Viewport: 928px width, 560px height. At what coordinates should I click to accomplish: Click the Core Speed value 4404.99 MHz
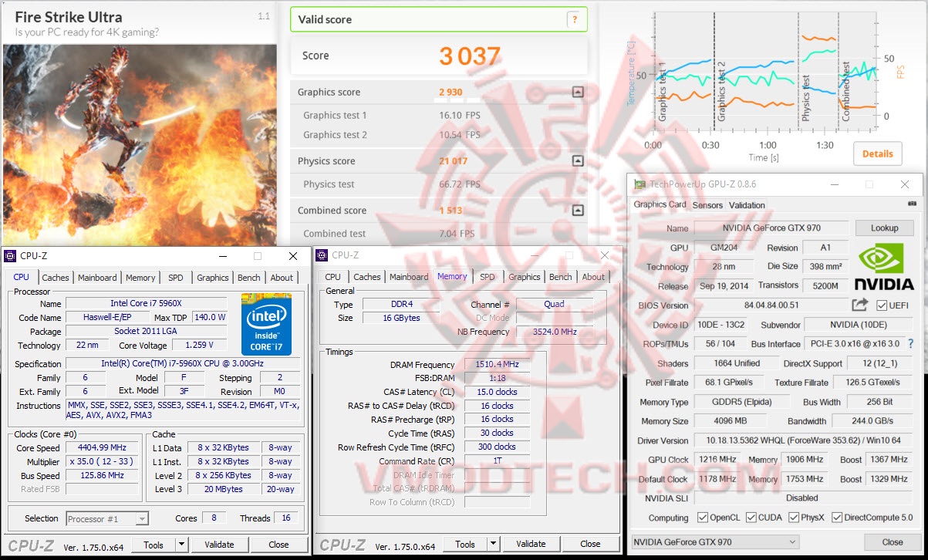[x=102, y=448]
